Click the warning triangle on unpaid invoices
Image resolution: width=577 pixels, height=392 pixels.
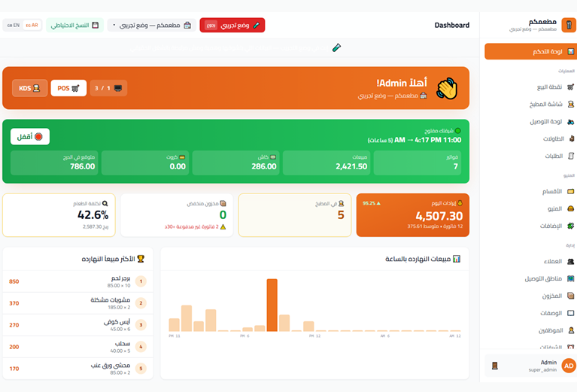point(223,226)
